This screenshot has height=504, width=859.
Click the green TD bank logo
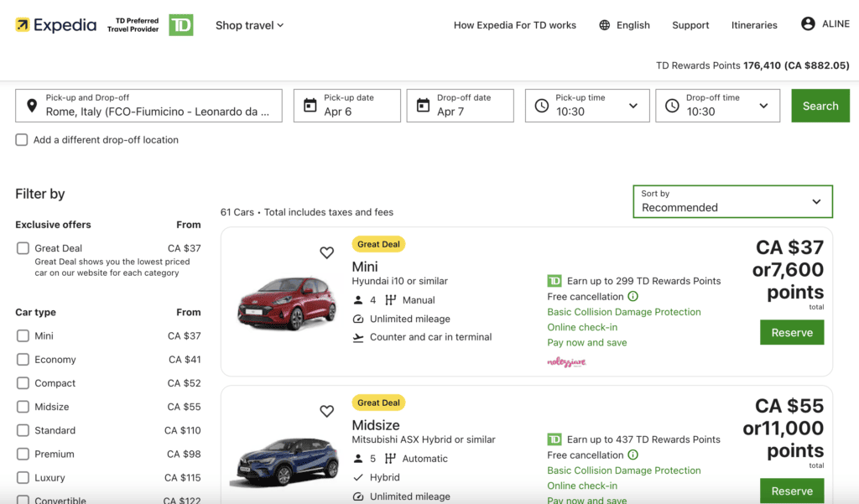point(180,25)
